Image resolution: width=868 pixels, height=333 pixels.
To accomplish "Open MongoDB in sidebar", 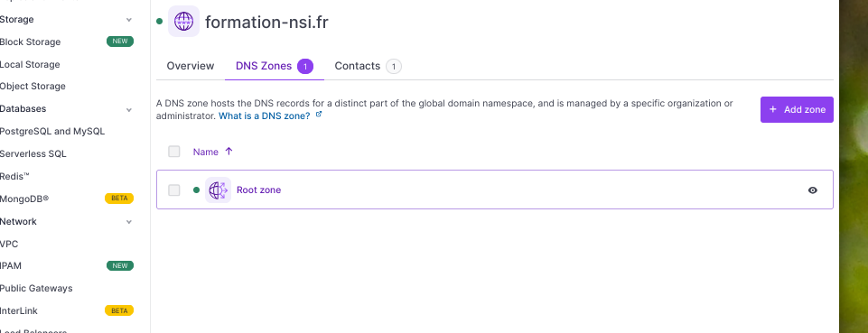I will coord(24,199).
